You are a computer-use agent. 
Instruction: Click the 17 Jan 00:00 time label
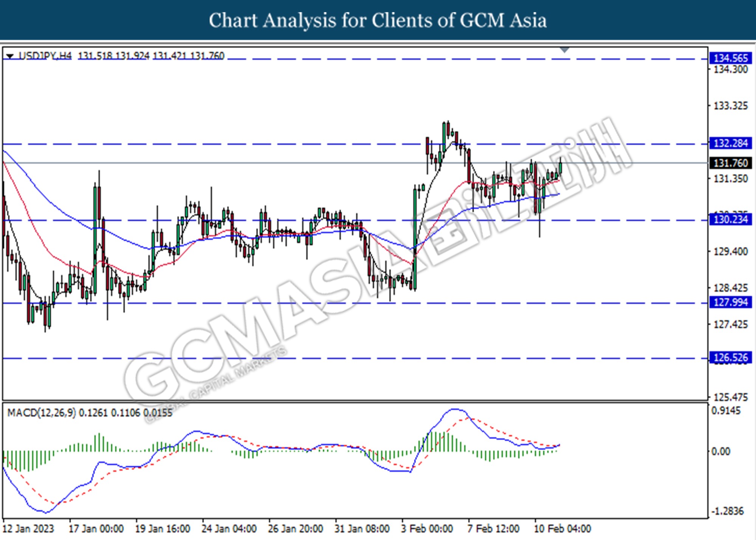coord(96,529)
